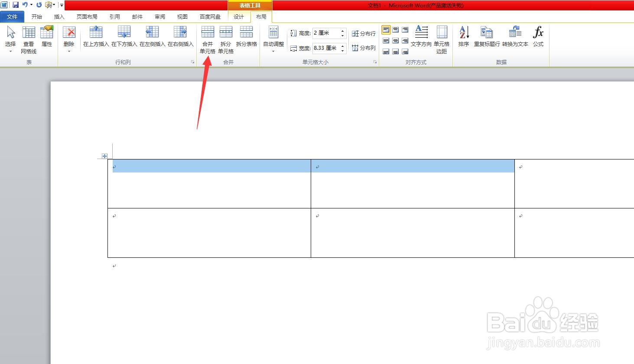
Task: Click the 宽度 column width input field
Action: coord(326,48)
